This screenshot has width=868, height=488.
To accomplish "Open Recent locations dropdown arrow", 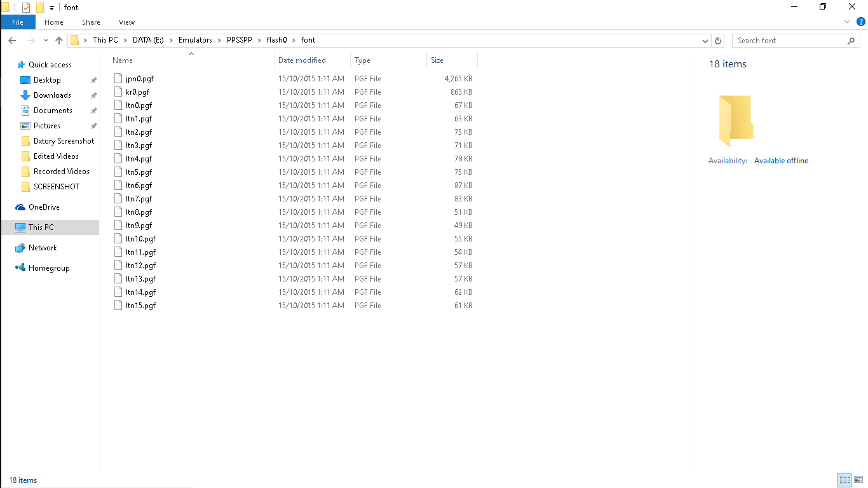I will (46, 41).
